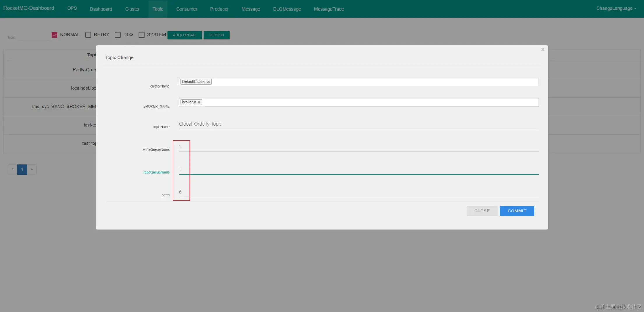
Task: Open the Consumer tab
Action: tap(186, 9)
